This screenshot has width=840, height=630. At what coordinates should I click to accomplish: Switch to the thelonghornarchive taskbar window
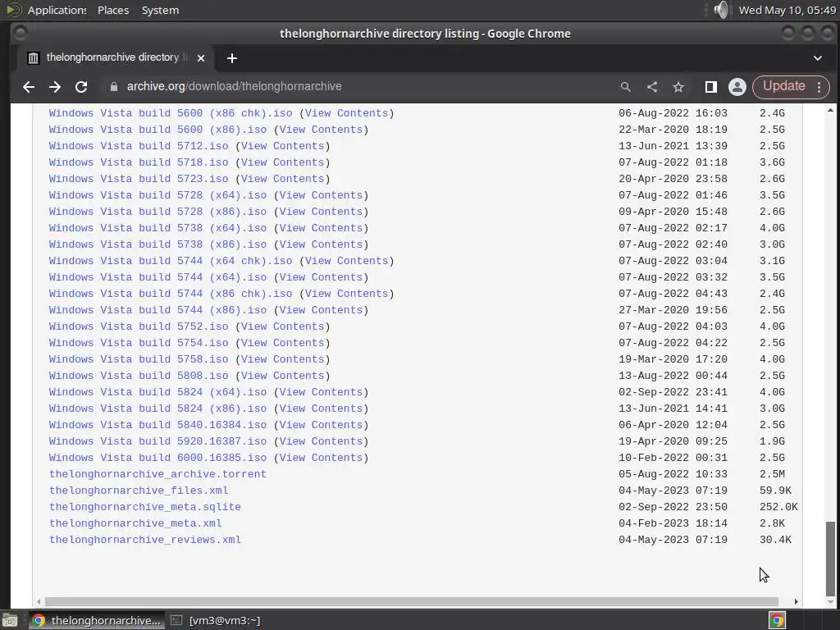point(95,620)
